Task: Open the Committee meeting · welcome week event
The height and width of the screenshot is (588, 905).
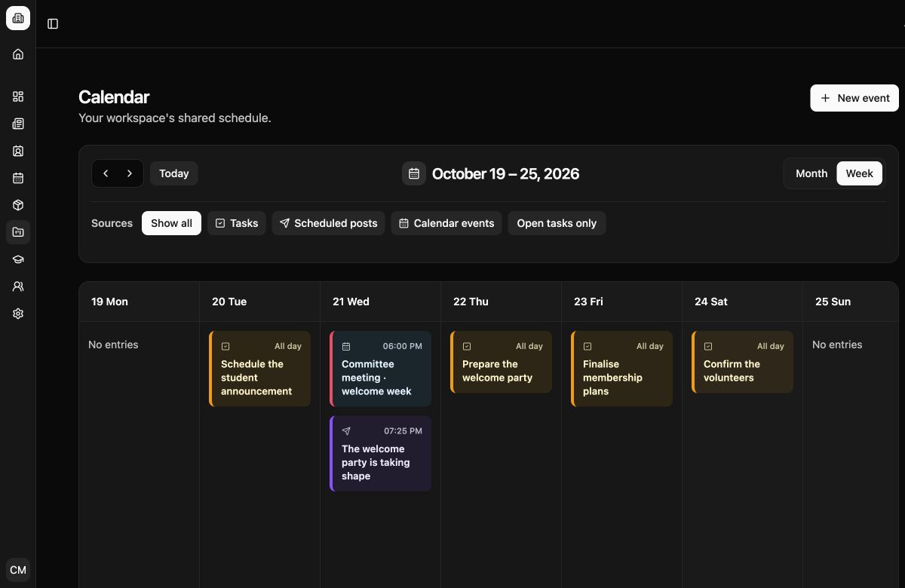Action: point(380,369)
